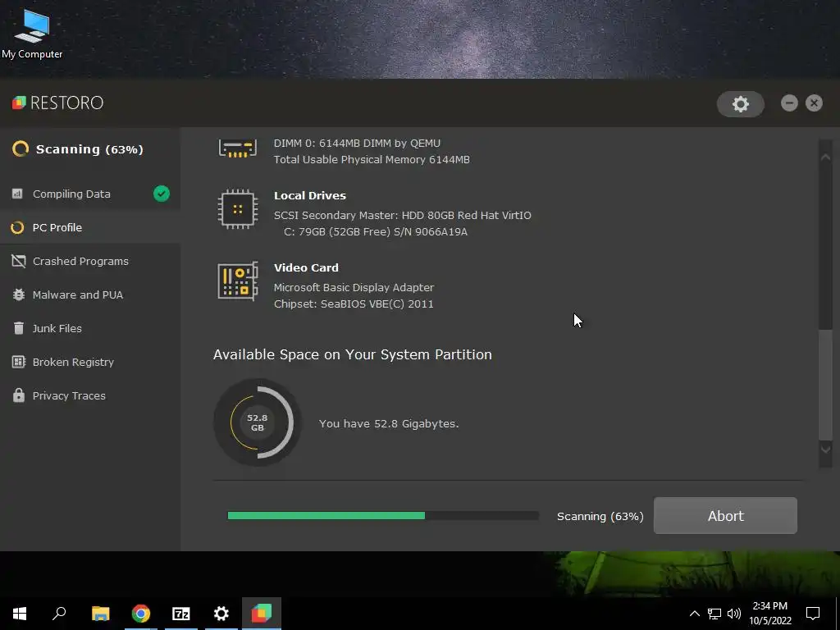
Task: Click the Video Card icon
Action: [x=238, y=281]
